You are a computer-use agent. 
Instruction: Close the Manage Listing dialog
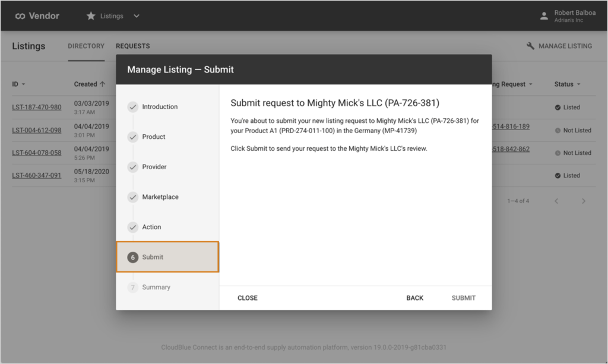click(248, 297)
